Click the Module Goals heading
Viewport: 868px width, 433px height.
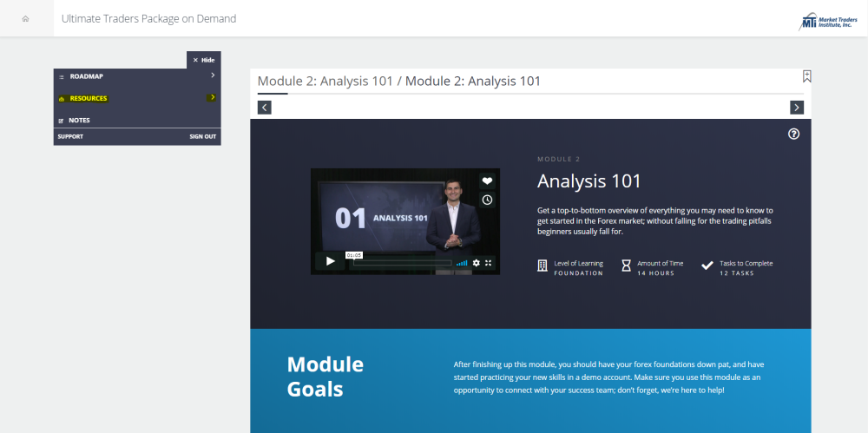pos(325,377)
